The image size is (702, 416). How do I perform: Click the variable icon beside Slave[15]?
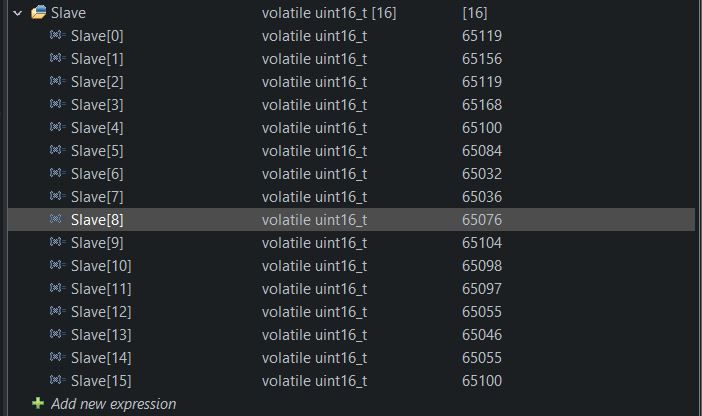(x=56, y=380)
